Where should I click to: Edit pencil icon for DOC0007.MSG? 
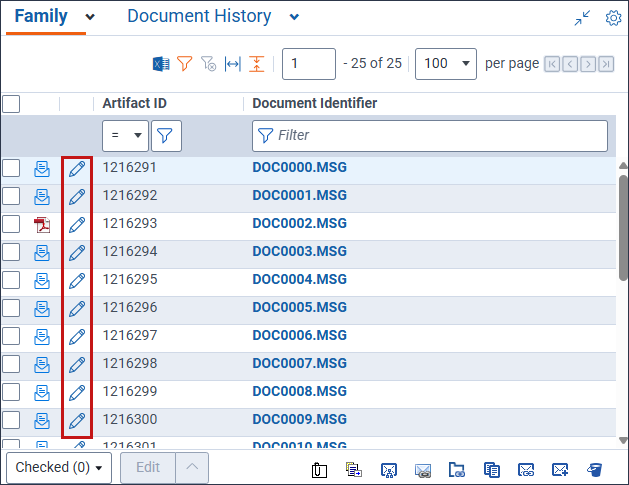[77, 365]
